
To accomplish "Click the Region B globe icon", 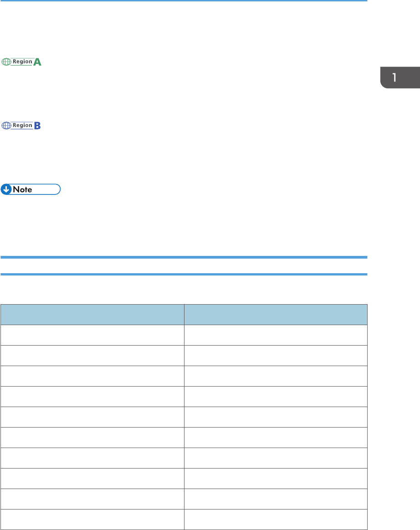I will [6, 125].
